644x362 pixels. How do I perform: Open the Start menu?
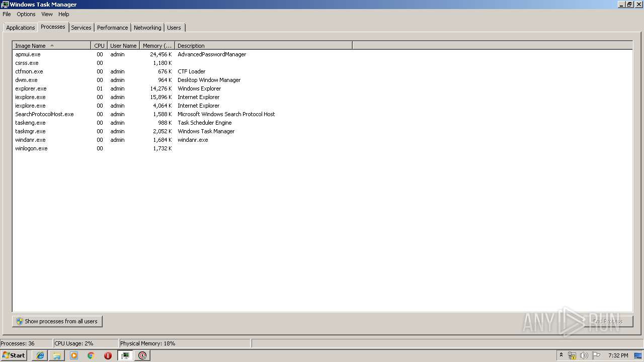(14, 355)
